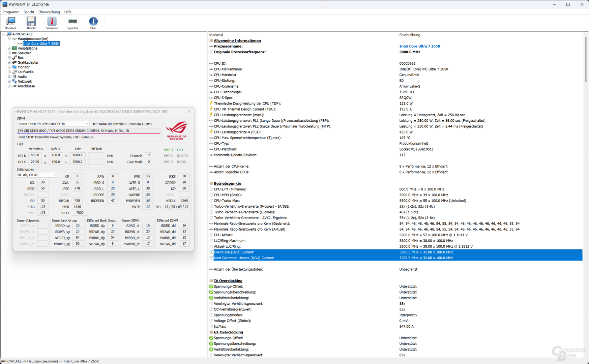Open the Bericht menu

click(29, 12)
